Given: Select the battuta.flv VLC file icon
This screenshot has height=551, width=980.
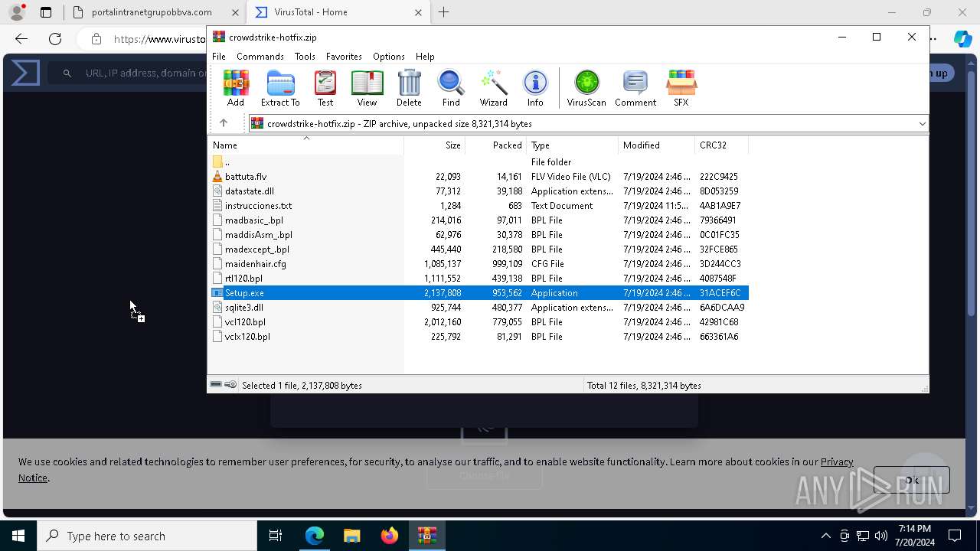Looking at the screenshot, I should pyautogui.click(x=217, y=177).
